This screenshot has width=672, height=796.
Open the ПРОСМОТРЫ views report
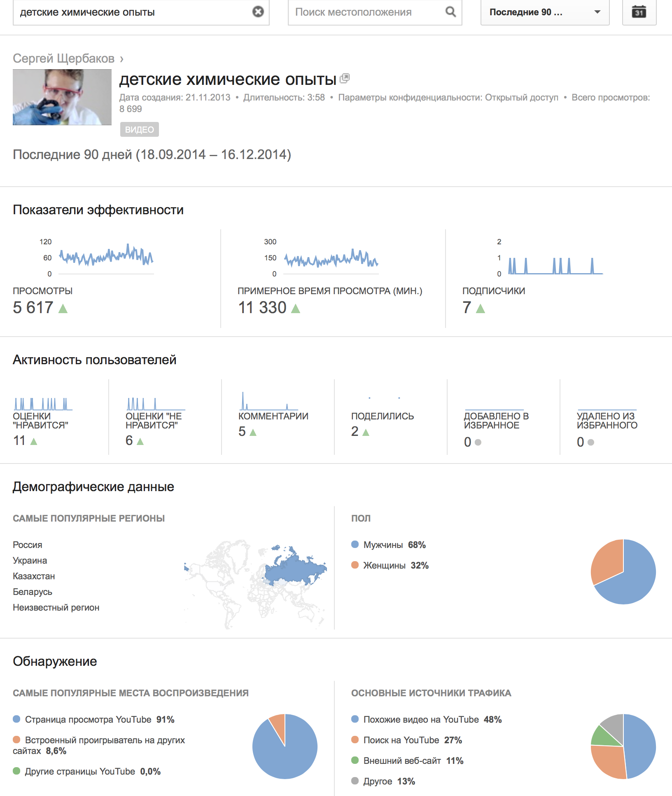(x=42, y=291)
